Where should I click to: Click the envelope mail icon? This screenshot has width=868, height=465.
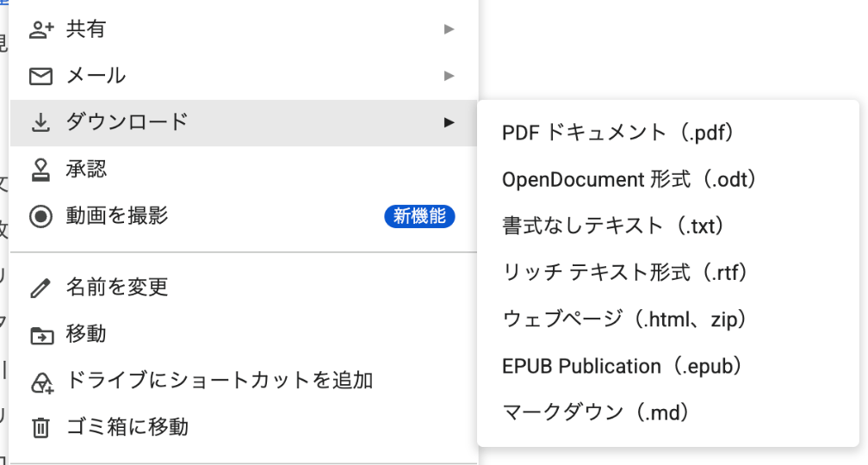point(41,76)
